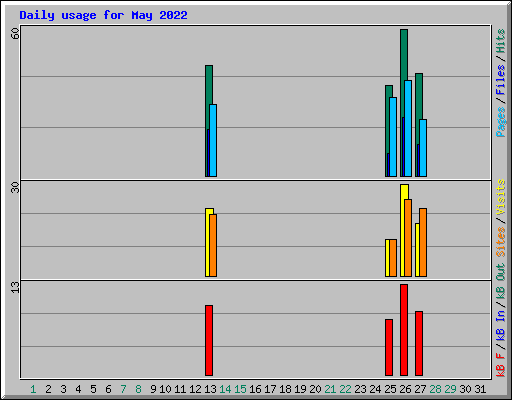Click day 27 on the x-axis
The width and height of the screenshot is (512, 400).
420,389
